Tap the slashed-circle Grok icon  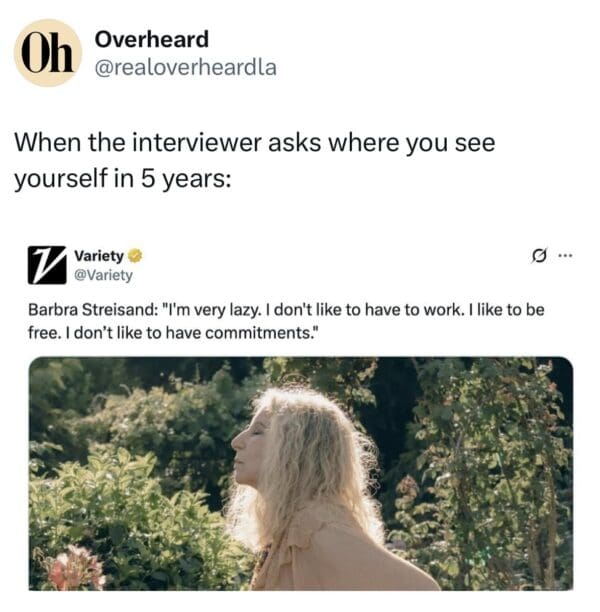pos(539,256)
